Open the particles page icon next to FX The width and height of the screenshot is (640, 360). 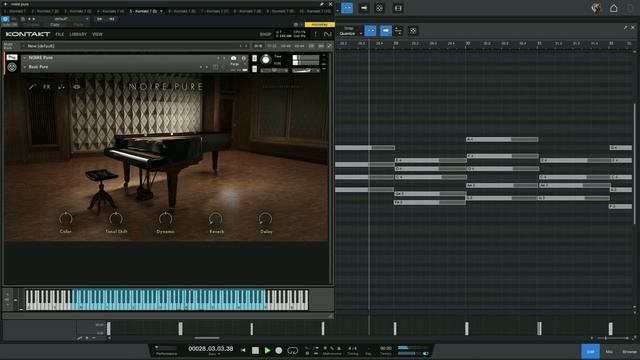click(61, 87)
